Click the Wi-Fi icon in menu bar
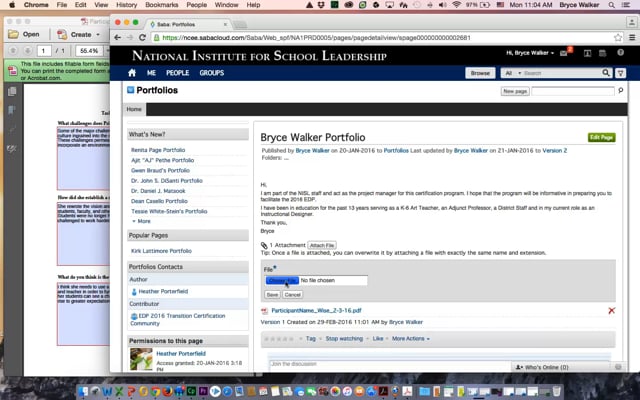This screenshot has height=400, width=640. [x=456, y=5]
